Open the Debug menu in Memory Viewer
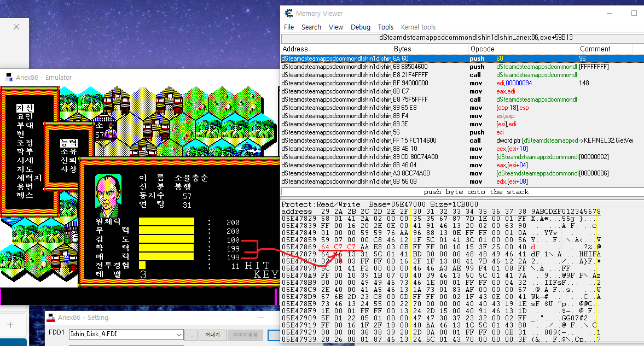Screen dimensions: 644x346 click(360, 27)
